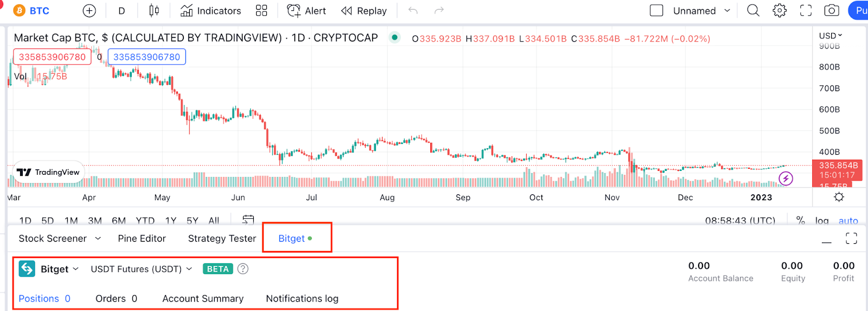
Task: Create a new Alert
Action: (x=307, y=11)
